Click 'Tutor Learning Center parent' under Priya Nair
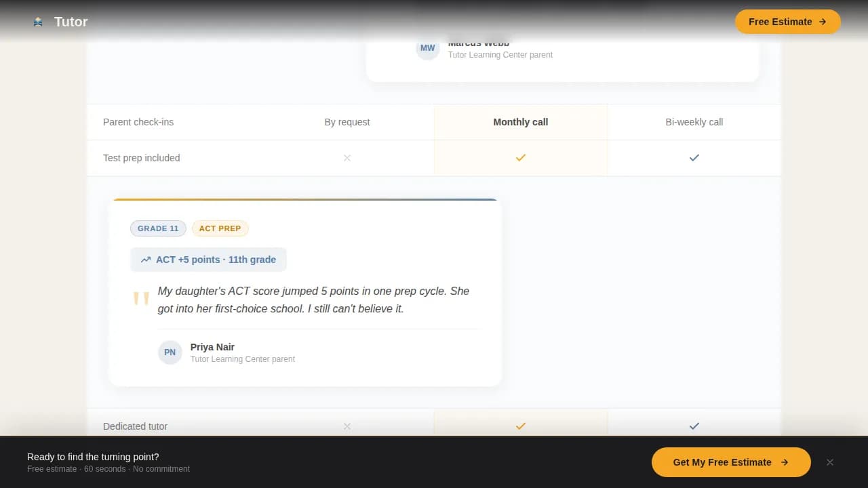868x488 pixels. pos(243,359)
